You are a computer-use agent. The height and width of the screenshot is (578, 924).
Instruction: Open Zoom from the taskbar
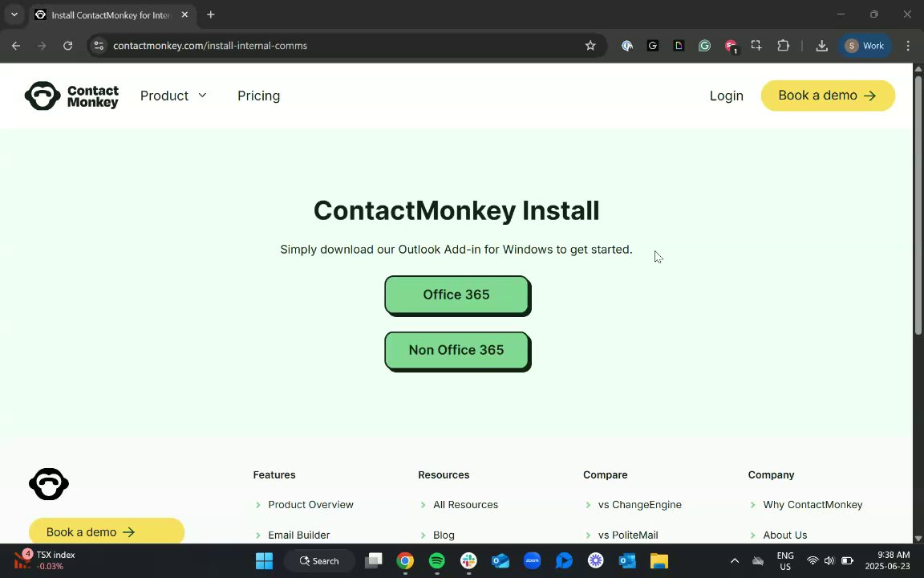(x=532, y=561)
